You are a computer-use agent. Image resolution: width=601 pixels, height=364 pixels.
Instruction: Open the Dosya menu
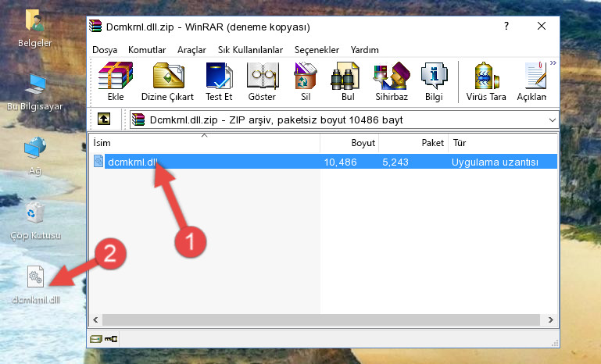105,50
